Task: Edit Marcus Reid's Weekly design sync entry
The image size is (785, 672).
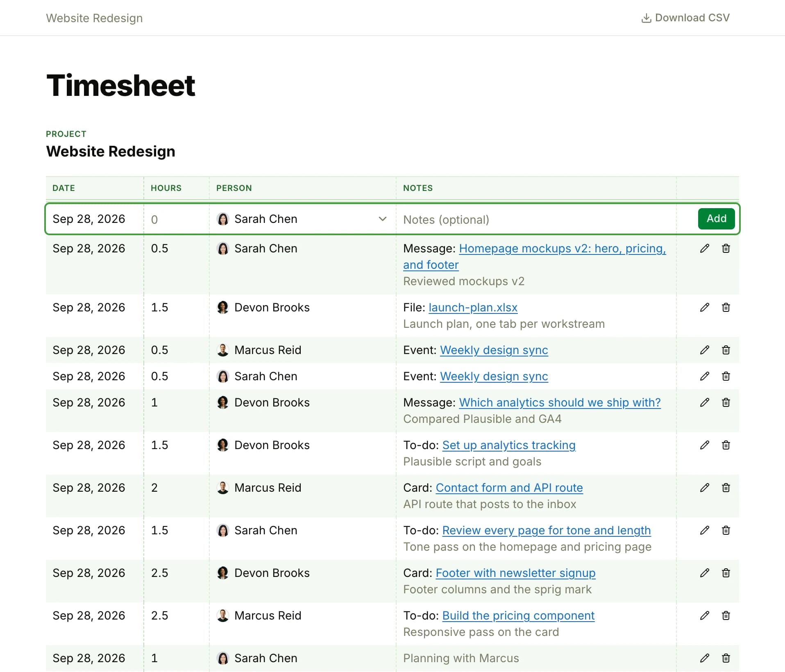Action: tap(704, 350)
